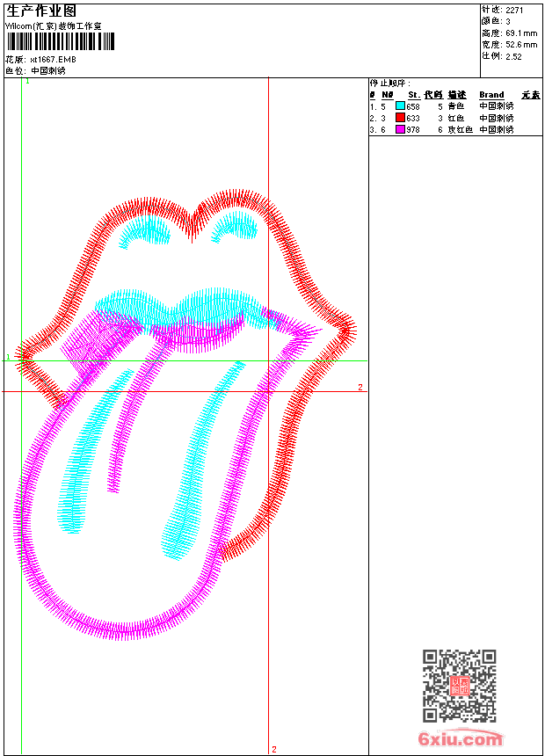Click the green guide label 1 on the left edge
545x756 pixels.
pos(8,357)
